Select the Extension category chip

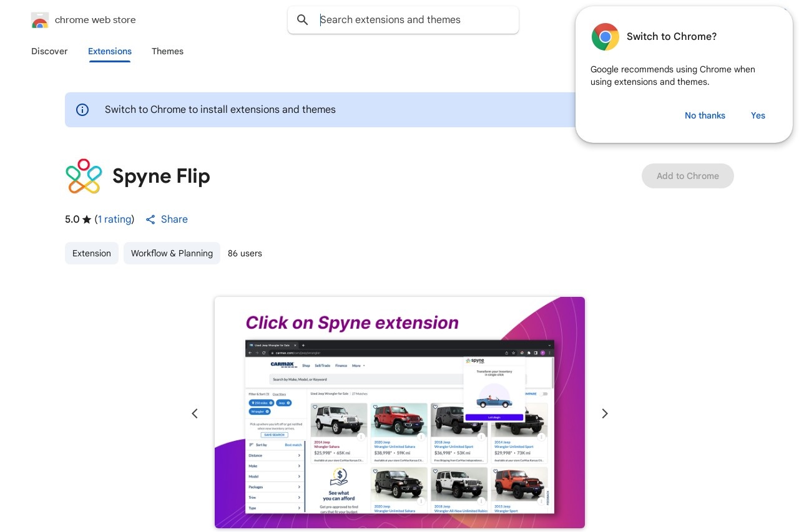point(92,253)
